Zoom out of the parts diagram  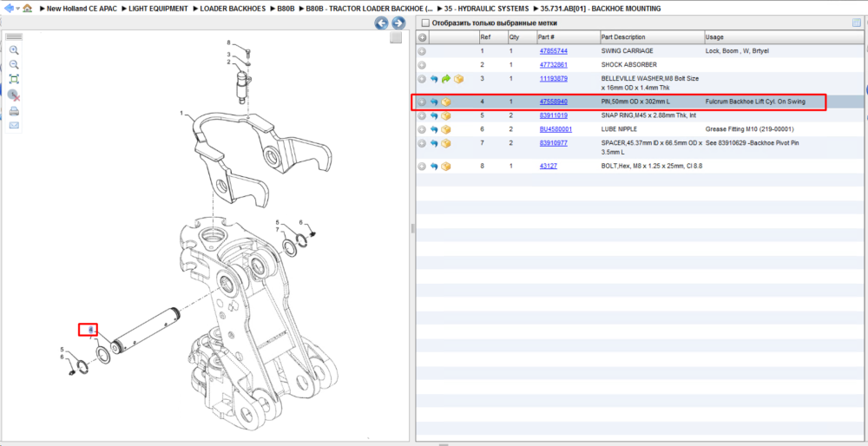pyautogui.click(x=15, y=65)
